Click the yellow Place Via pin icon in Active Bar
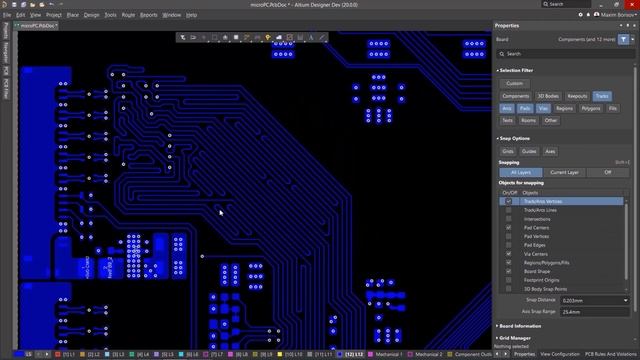Viewport: 640px width, 360px height. [268, 38]
